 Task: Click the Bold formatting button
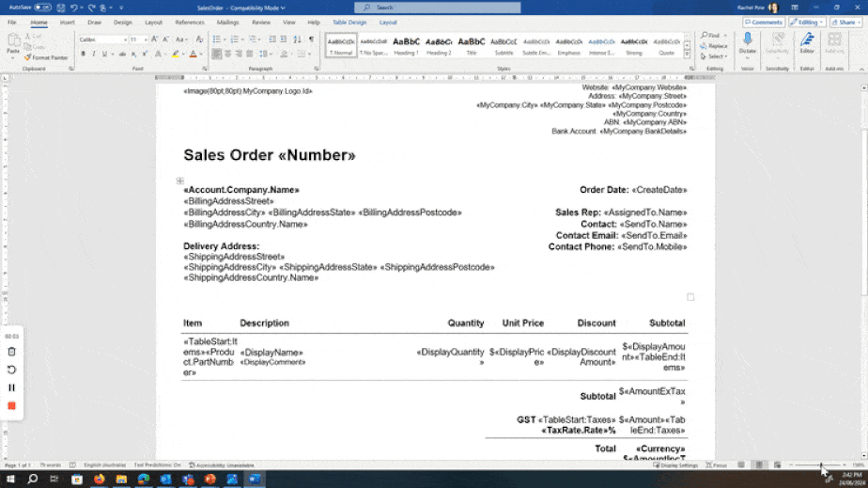click(x=83, y=54)
